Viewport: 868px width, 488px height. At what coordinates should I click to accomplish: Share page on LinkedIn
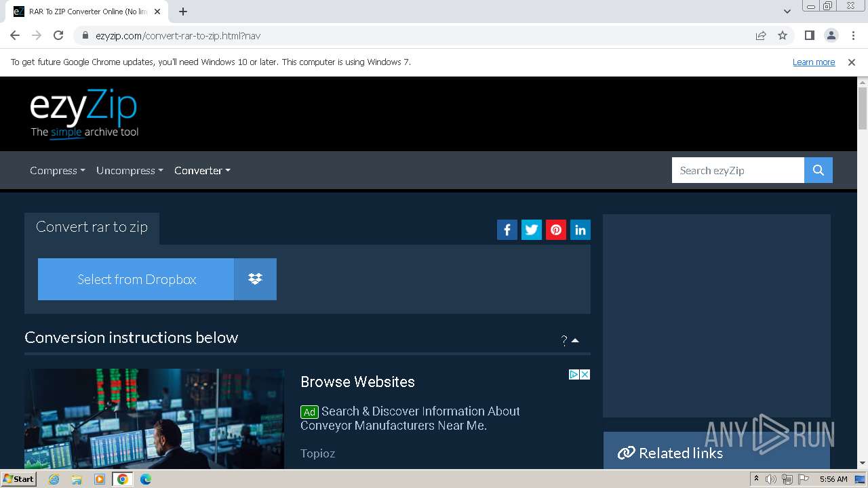tap(580, 230)
